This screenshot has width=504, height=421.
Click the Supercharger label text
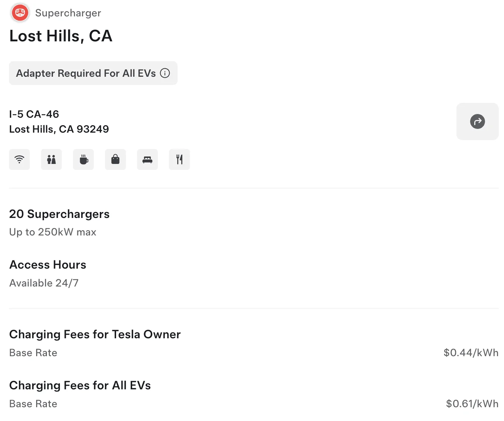click(x=68, y=13)
